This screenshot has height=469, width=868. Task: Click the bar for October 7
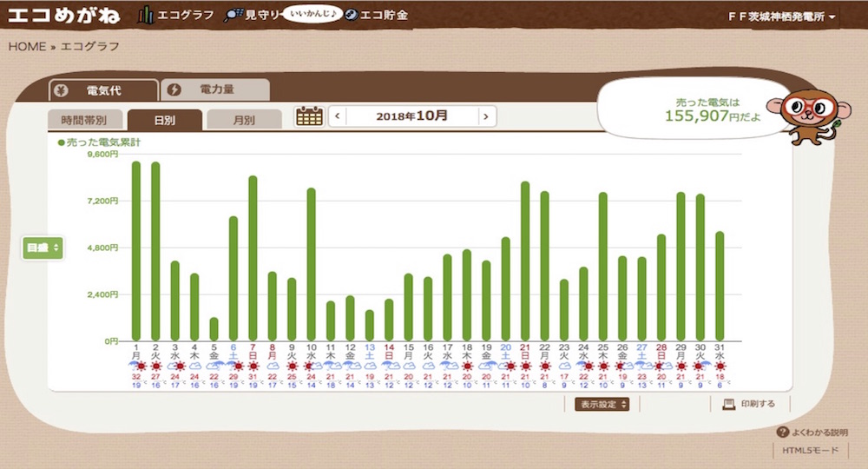(253, 258)
